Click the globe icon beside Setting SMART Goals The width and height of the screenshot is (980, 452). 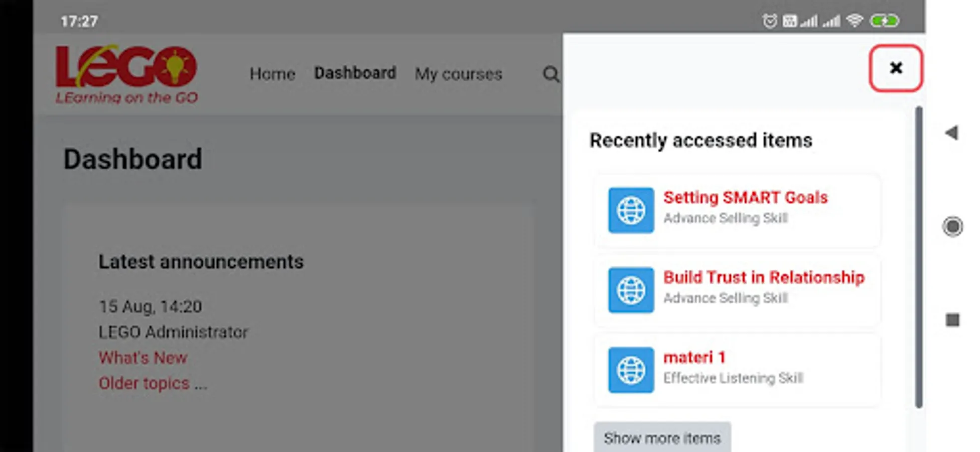click(x=631, y=210)
